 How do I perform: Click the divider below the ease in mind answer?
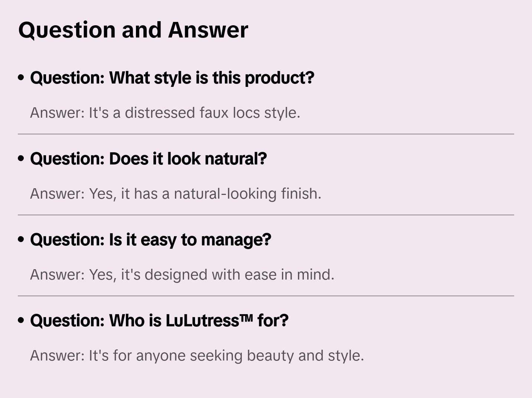click(x=266, y=296)
